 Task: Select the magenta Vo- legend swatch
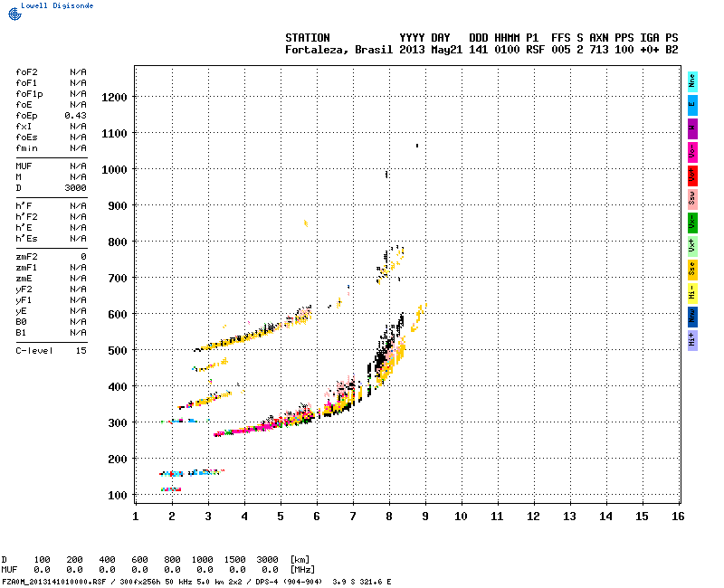tap(692, 152)
